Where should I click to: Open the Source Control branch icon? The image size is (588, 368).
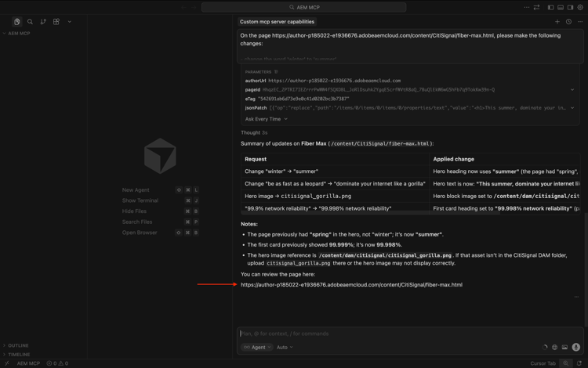[43, 22]
